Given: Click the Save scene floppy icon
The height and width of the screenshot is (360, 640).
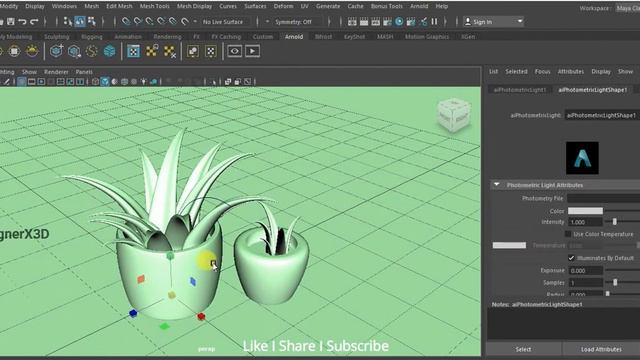Looking at the screenshot, I should click(11, 22).
